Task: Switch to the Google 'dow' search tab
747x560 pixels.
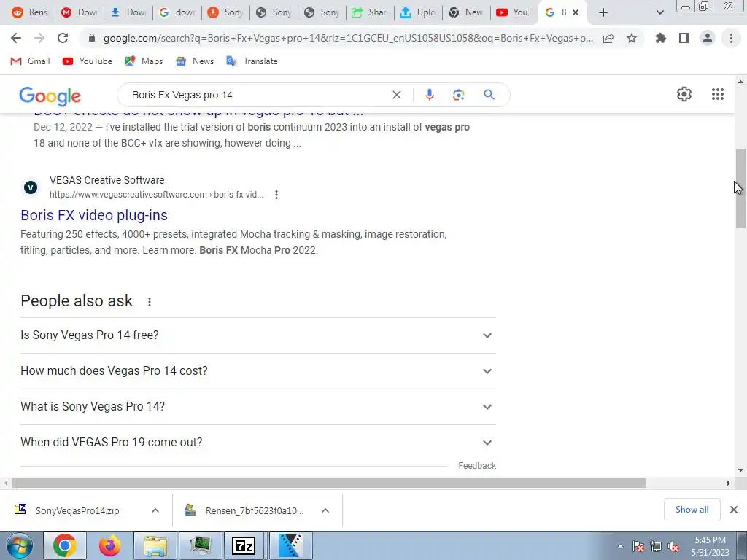Action: (177, 12)
